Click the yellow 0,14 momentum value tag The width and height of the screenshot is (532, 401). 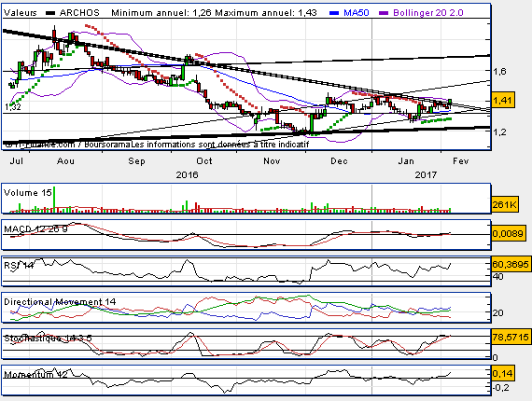(503, 373)
